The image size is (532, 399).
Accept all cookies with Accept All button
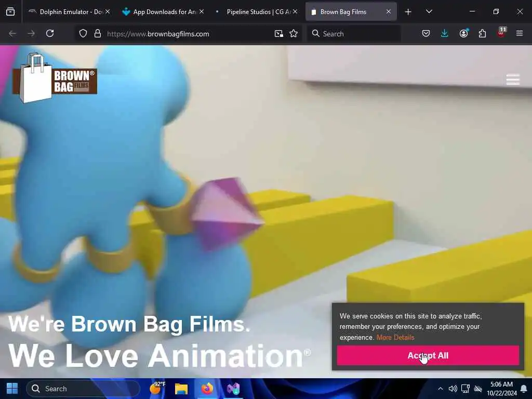coord(428,355)
